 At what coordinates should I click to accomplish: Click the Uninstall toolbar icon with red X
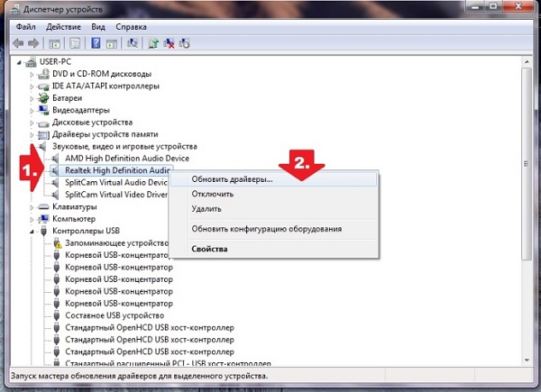coord(170,42)
